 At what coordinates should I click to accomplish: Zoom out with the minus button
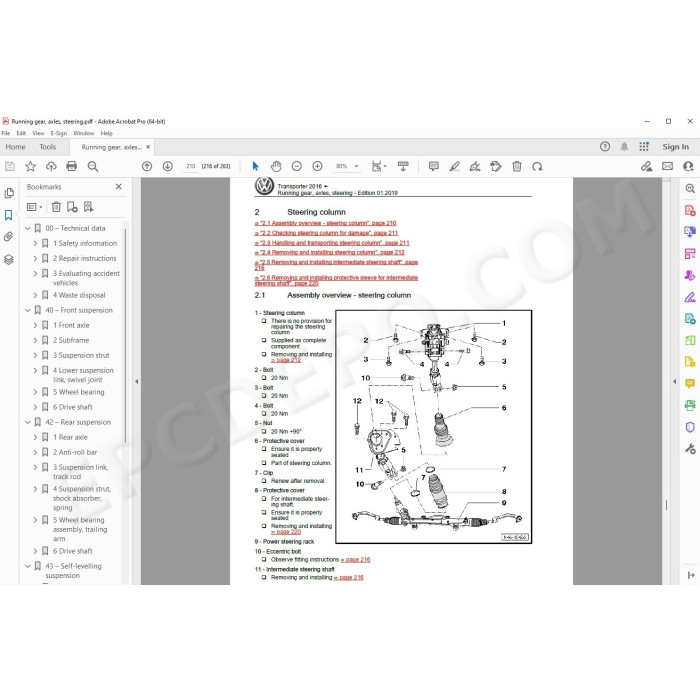point(296,167)
